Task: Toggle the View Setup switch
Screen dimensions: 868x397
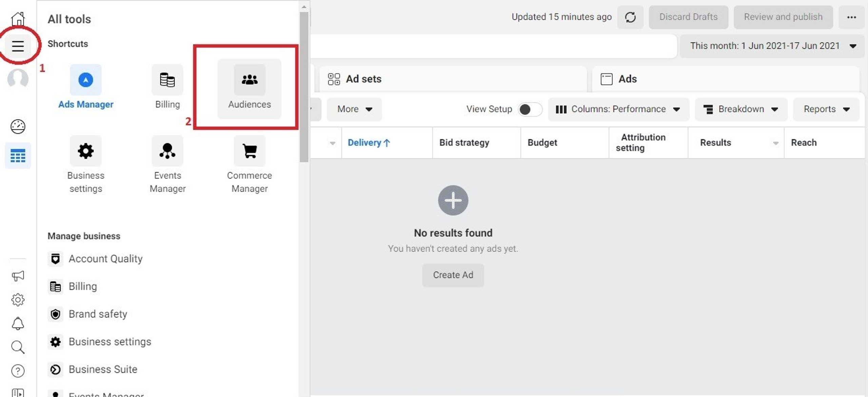Action: 530,109
